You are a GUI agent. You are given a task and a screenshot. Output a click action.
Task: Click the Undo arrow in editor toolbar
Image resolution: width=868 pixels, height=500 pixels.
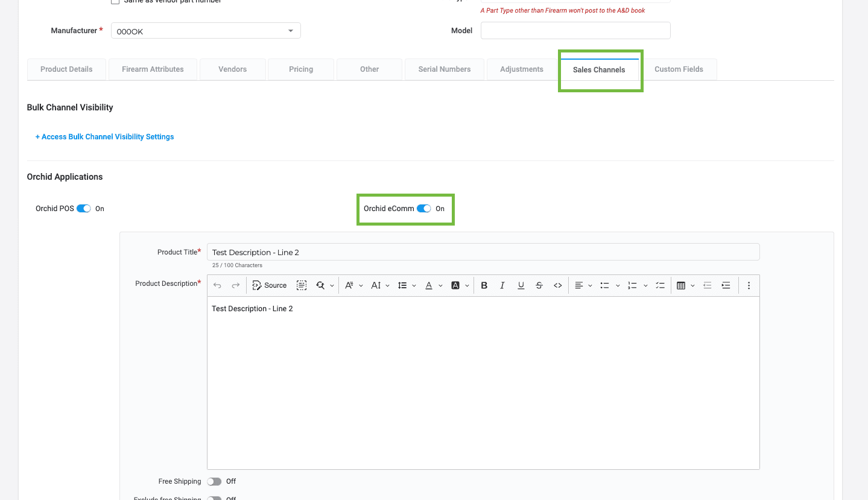point(218,285)
